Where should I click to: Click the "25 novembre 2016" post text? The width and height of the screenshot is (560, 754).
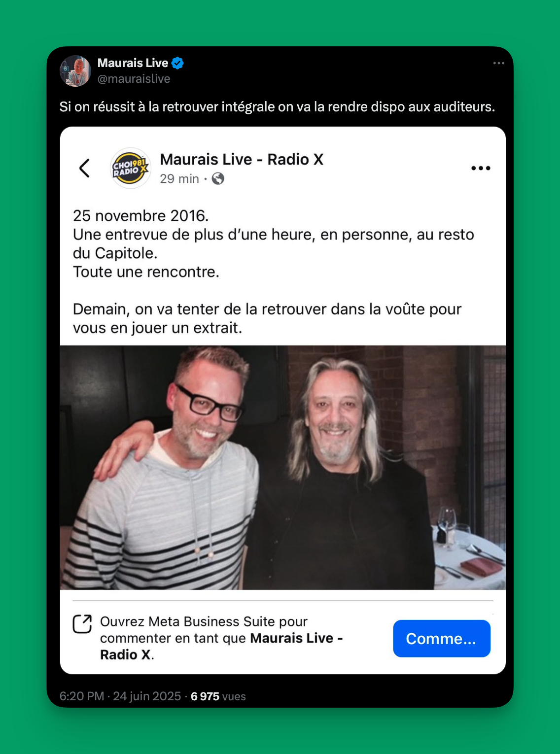(140, 216)
